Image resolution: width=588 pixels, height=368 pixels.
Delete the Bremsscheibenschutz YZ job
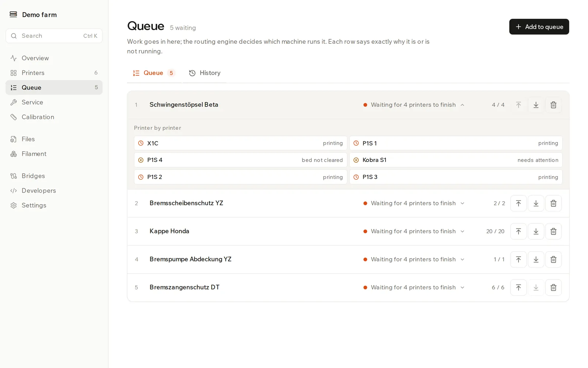[553, 203]
